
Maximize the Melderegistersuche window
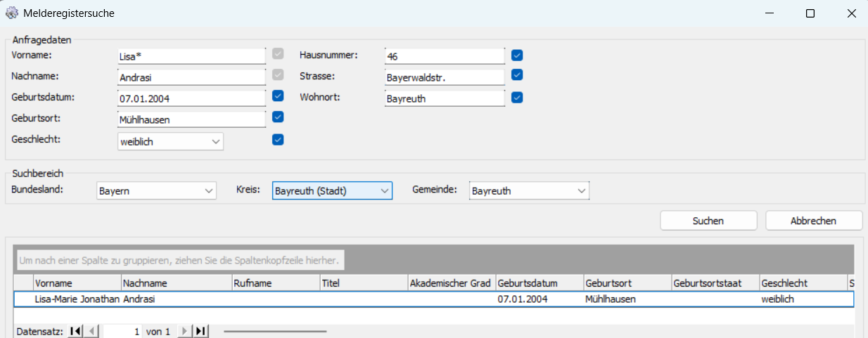(810, 13)
